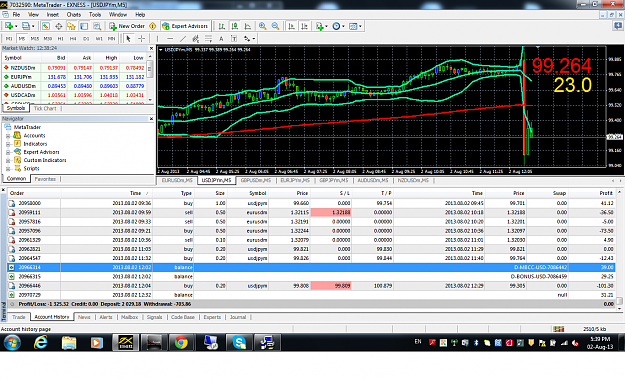This screenshot has height=379, width=625.
Task: Switch to the Trade tab in Terminal
Action: point(18,317)
